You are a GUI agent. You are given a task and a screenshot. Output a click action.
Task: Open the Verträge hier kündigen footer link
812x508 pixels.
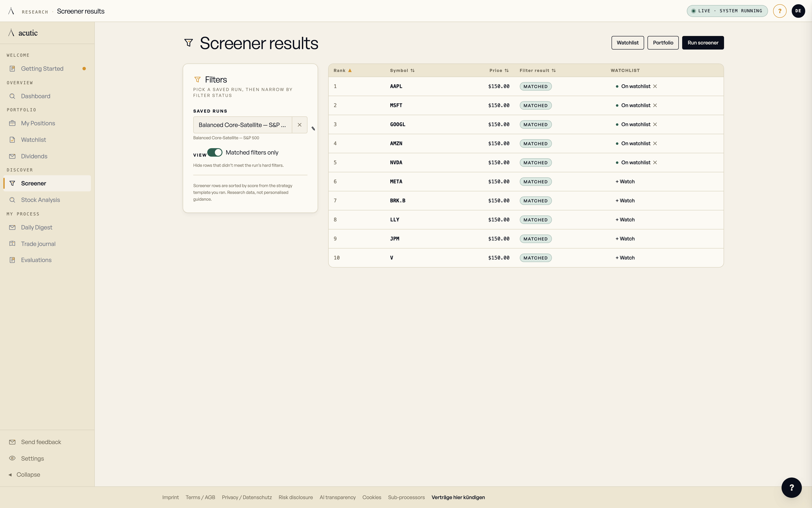click(x=458, y=497)
